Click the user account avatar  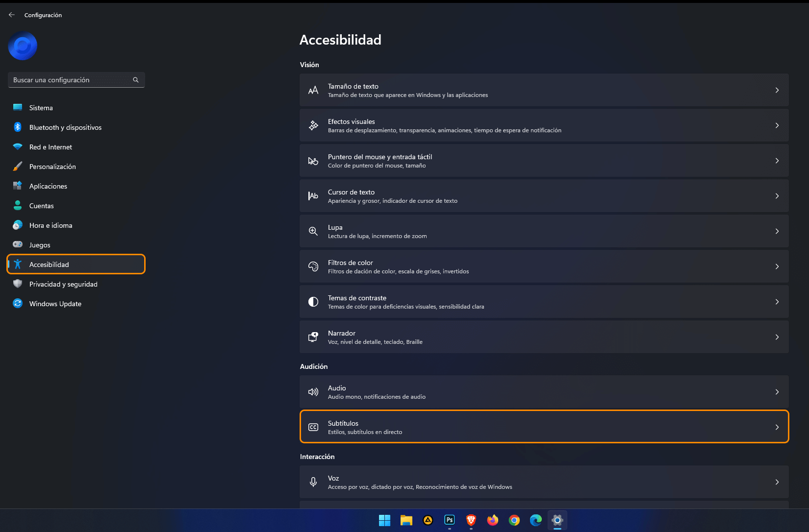(x=23, y=46)
